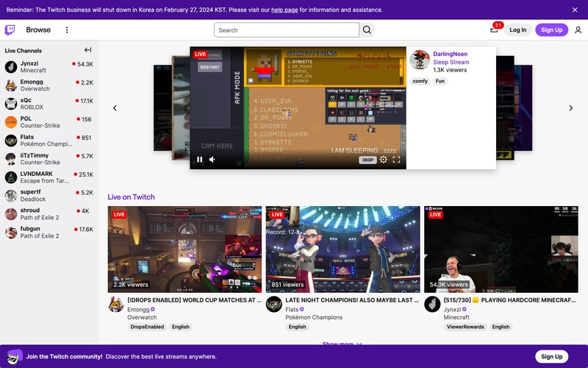Image resolution: width=588 pixels, height=368 pixels.
Task: Mute the featured stream volume
Action: click(x=212, y=160)
